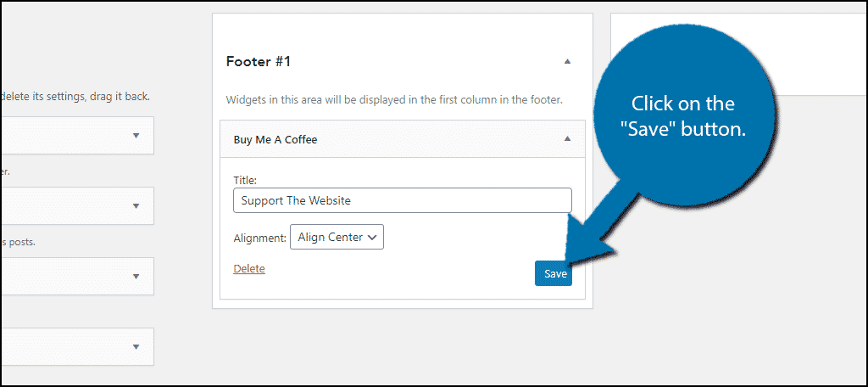868x387 pixels.
Task: Click the "Alignment:" label
Action: tap(259, 238)
